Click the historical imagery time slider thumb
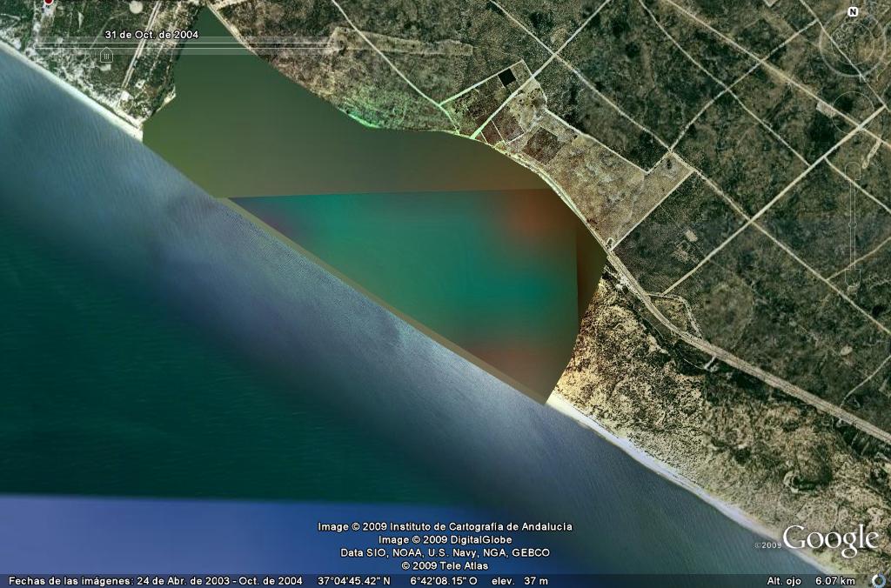891x588 pixels. click(106, 56)
